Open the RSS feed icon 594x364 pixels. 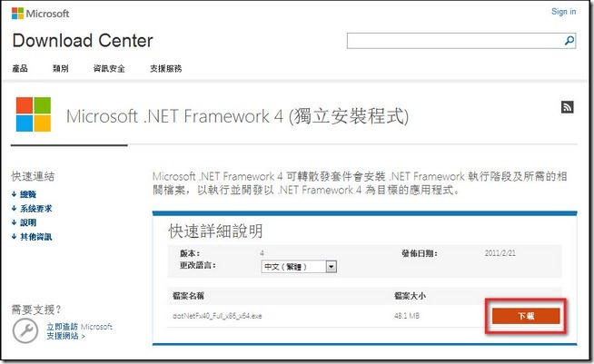(567, 107)
